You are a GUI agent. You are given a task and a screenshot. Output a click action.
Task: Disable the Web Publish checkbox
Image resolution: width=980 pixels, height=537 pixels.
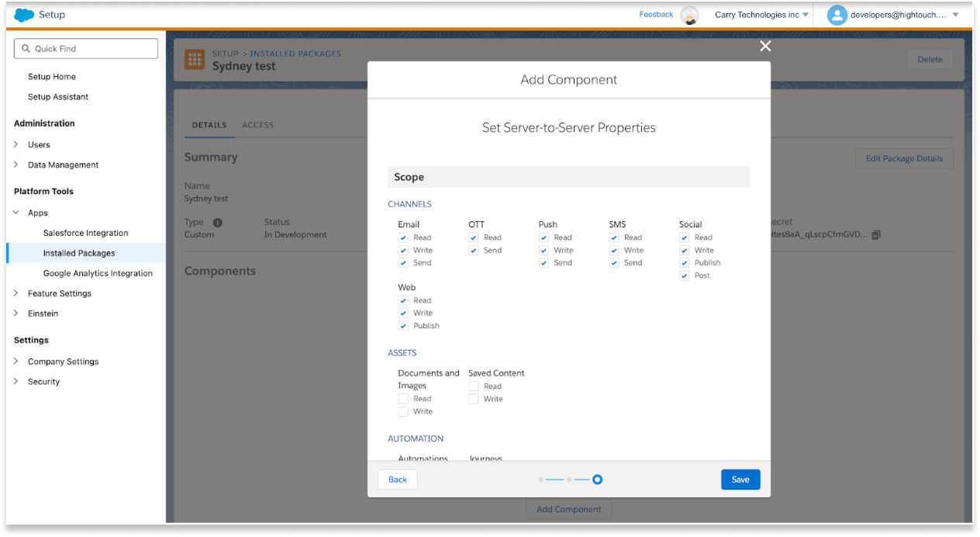click(x=403, y=325)
